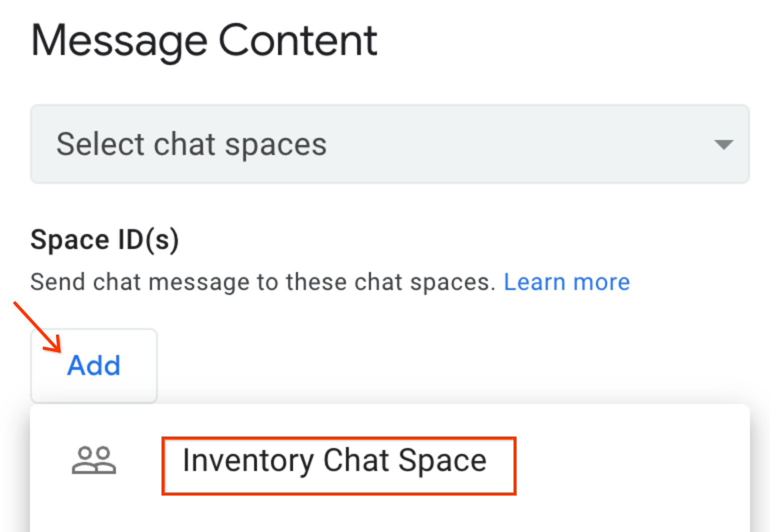Click the 'Select chat spaces' placeholder text

[x=191, y=144]
